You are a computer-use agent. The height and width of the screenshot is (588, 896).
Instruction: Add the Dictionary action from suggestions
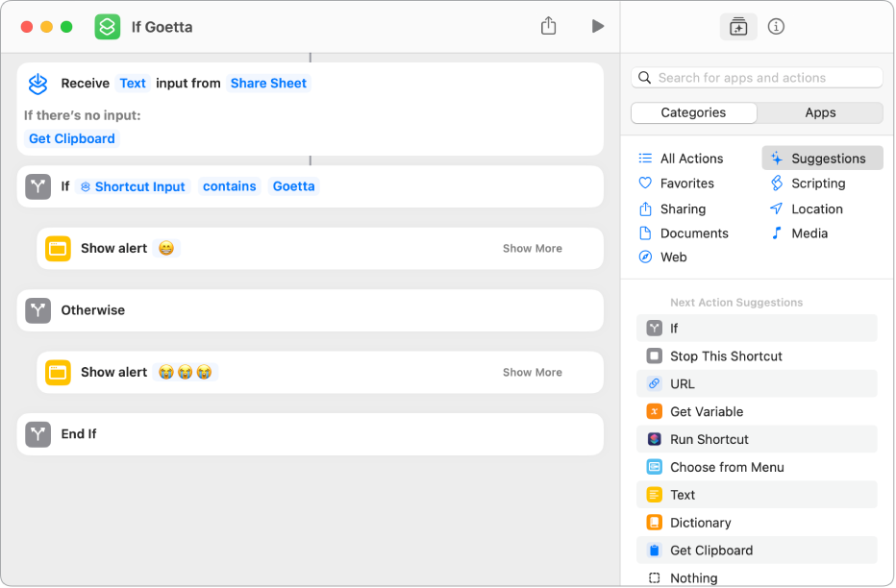(700, 523)
